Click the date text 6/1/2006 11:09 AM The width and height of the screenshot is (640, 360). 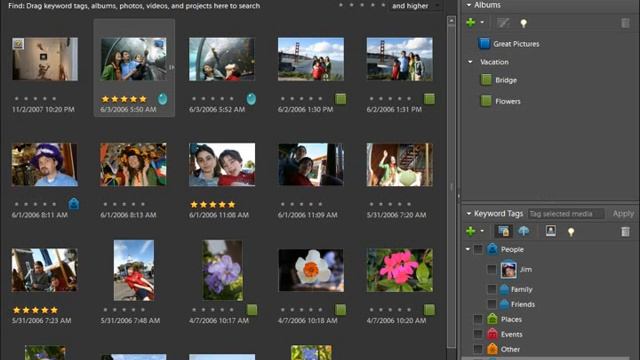point(307,215)
